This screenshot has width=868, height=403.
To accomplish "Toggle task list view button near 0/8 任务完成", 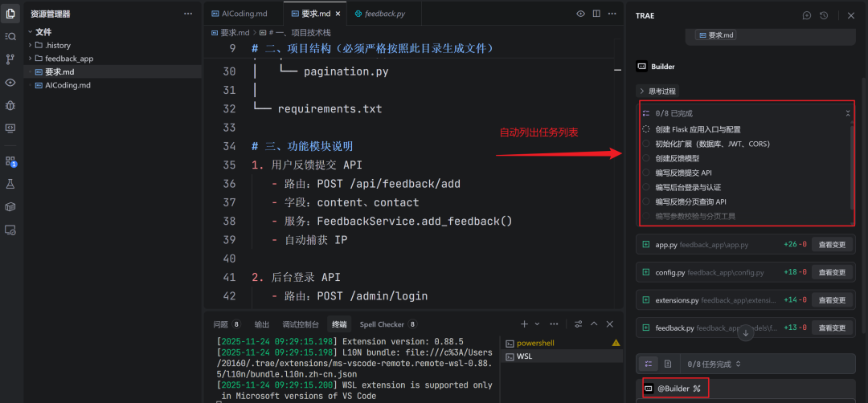I will 649,364.
